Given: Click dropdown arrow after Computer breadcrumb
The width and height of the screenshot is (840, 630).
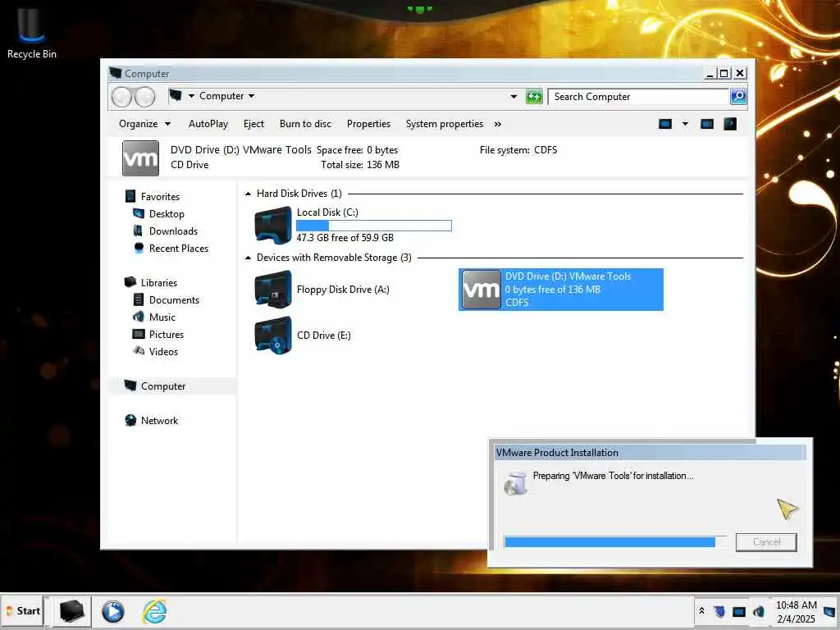Looking at the screenshot, I should (x=251, y=96).
